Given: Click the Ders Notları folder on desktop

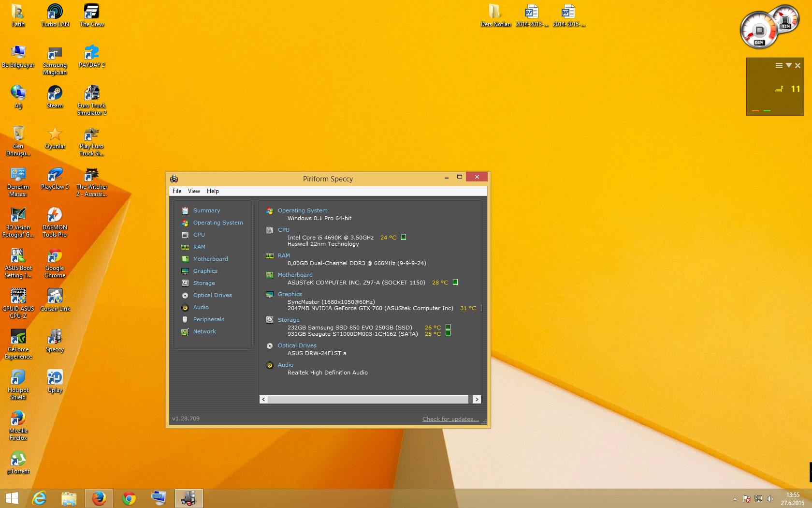Looking at the screenshot, I should 495,15.
